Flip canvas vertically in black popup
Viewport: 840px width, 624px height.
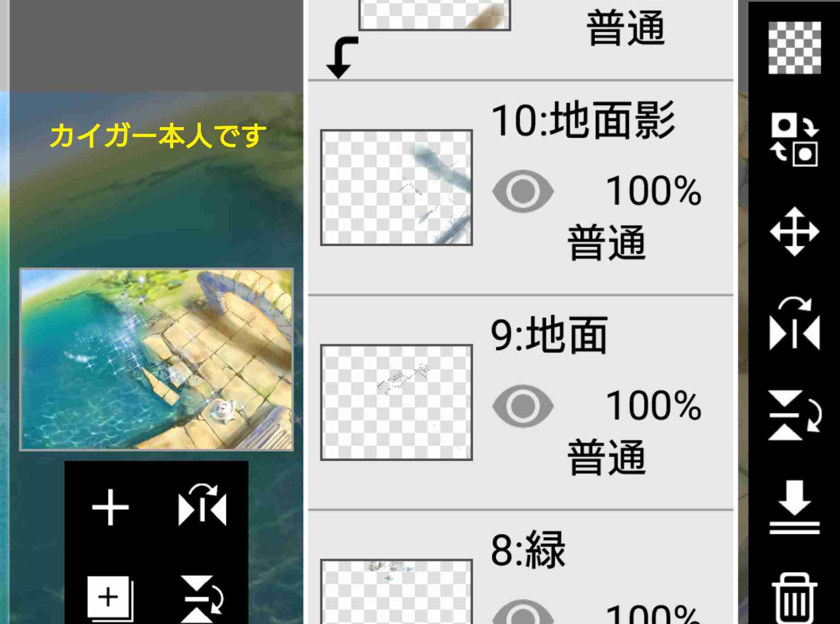[x=202, y=599]
